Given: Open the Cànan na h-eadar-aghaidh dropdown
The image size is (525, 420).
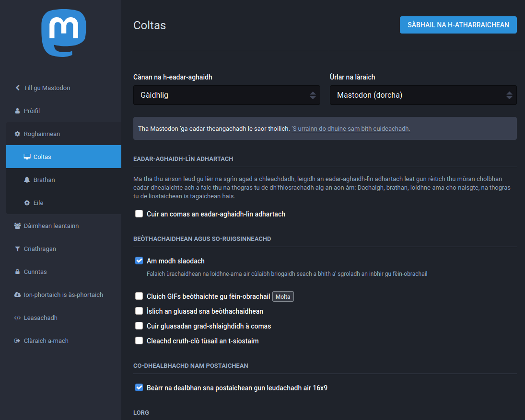Looking at the screenshot, I should [x=226, y=95].
